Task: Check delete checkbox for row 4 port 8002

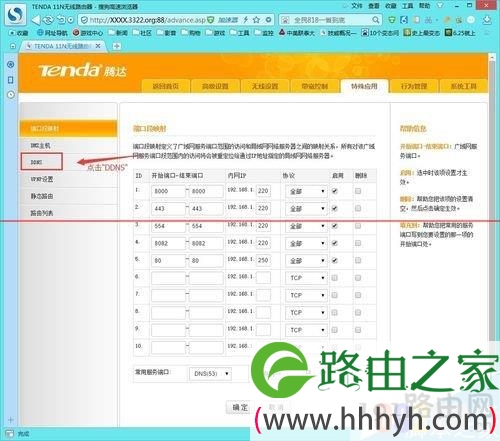Action: coord(358,243)
